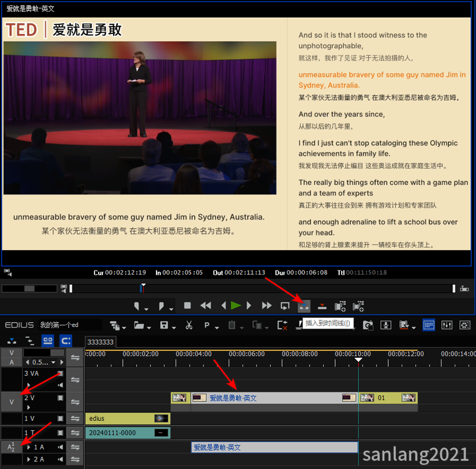Rewind the player

[x=205, y=306]
